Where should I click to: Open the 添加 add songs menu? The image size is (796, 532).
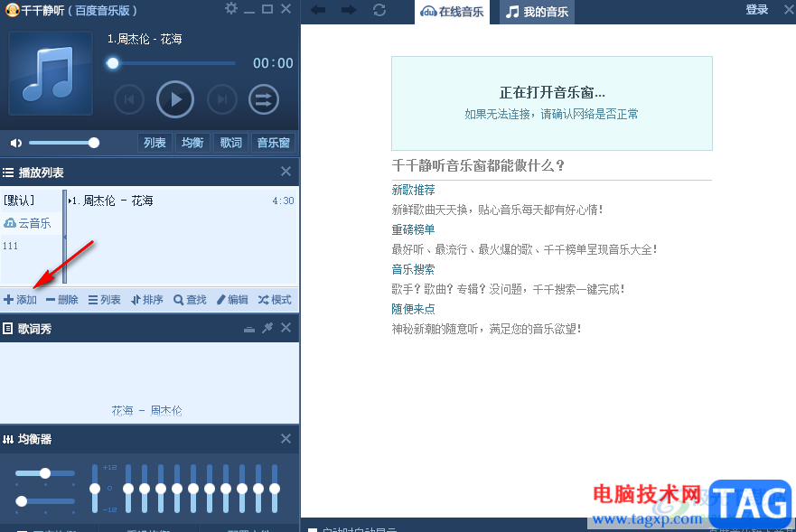point(20,300)
